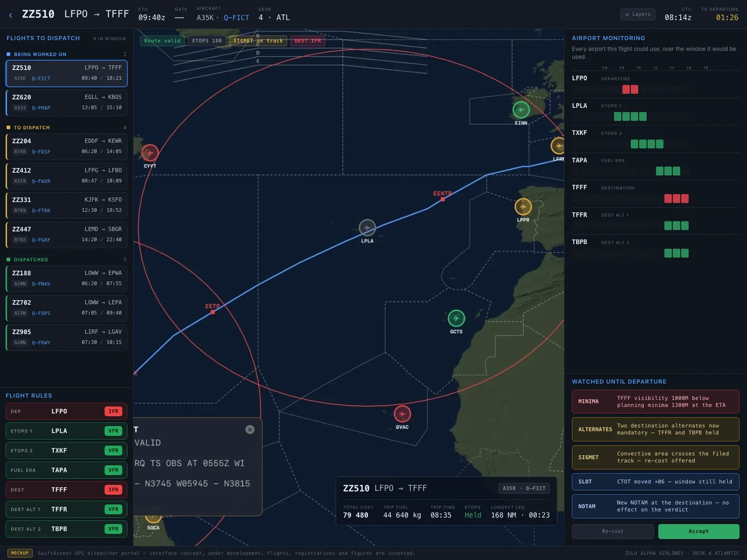This screenshot has height=560, width=747.
Task: Click the back chevron beside ZZ510
Action: click(11, 15)
